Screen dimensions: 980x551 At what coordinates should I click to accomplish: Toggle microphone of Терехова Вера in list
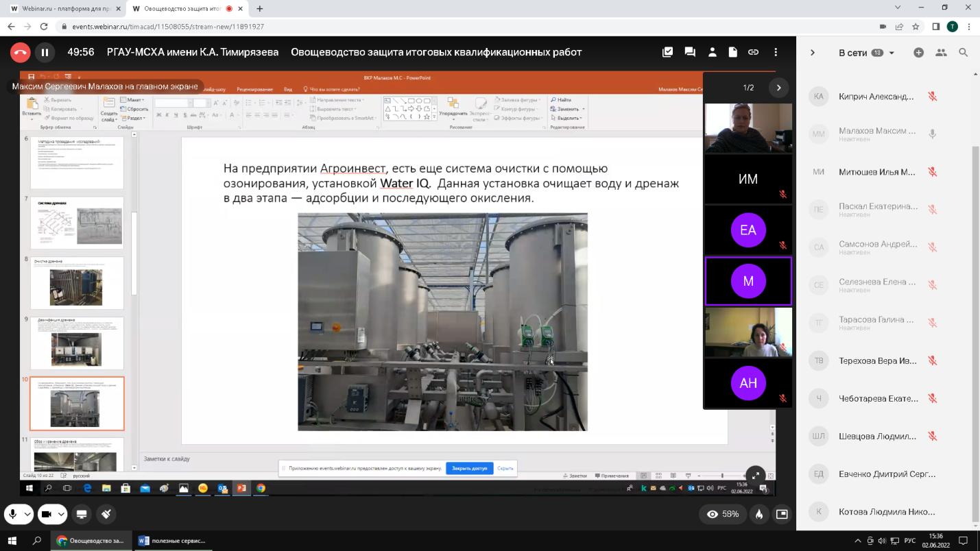pos(933,360)
